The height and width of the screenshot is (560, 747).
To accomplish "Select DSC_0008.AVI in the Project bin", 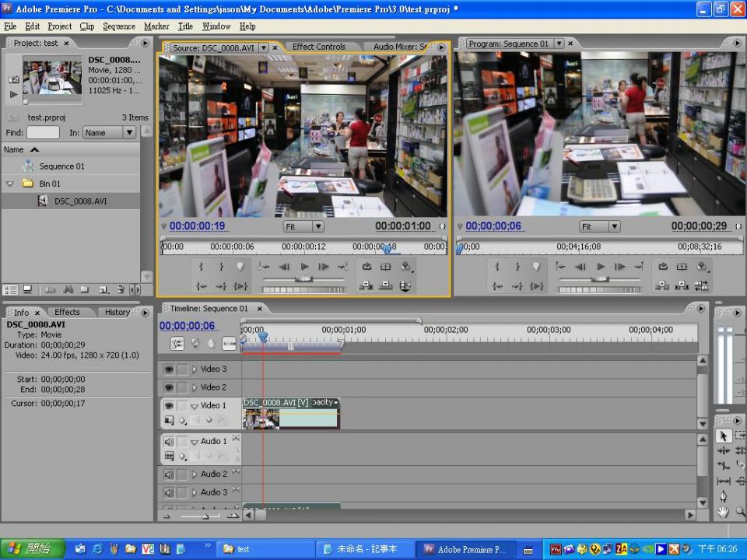I will tap(80, 201).
